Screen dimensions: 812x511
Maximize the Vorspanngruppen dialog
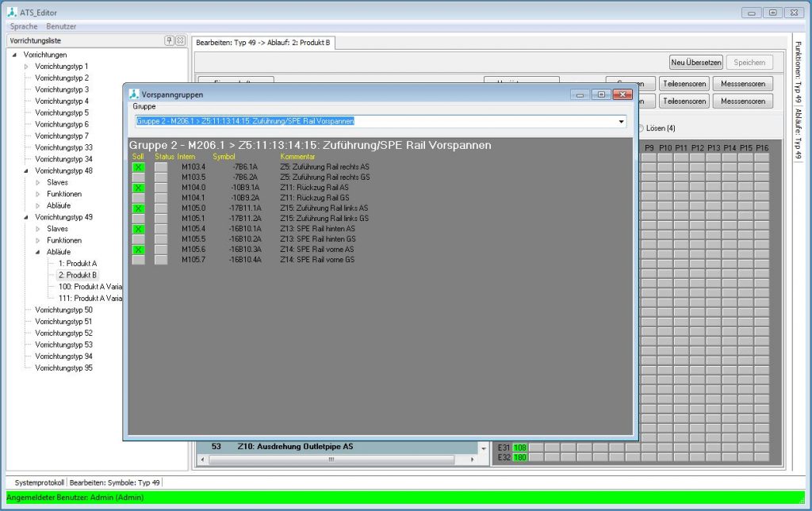pyautogui.click(x=601, y=94)
